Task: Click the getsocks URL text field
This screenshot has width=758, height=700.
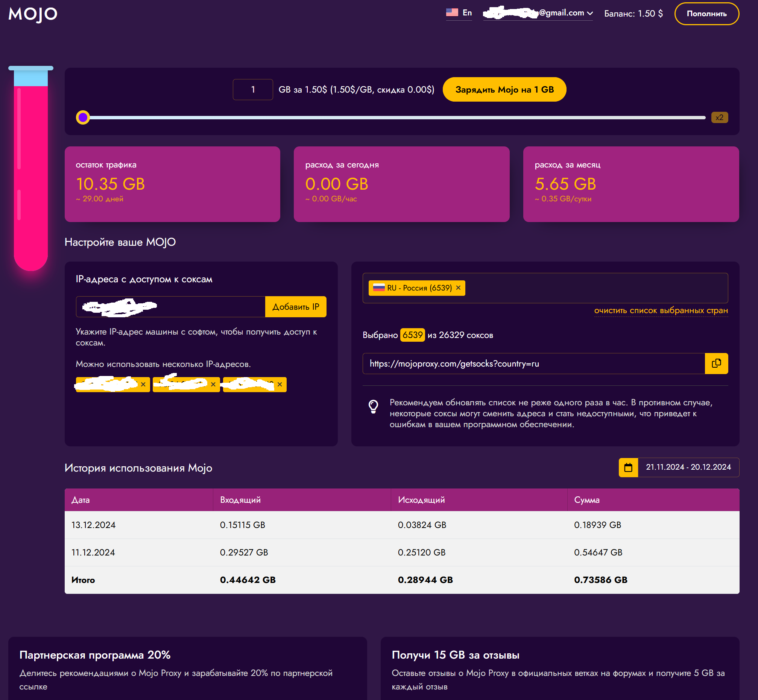Action: pyautogui.click(x=534, y=364)
